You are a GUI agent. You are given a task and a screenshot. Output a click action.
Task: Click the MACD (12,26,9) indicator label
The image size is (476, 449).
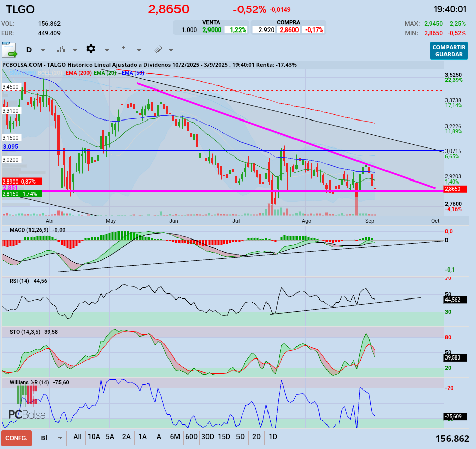pos(29,230)
